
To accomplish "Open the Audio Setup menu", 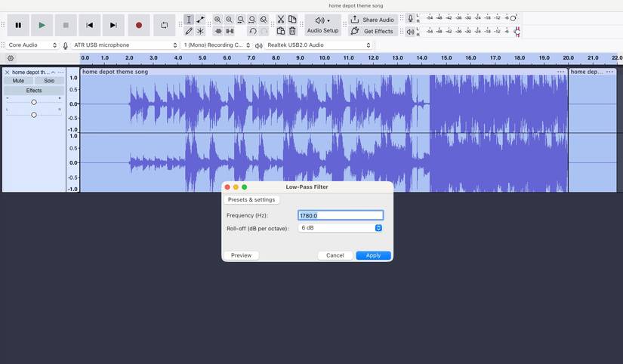I will point(322,25).
